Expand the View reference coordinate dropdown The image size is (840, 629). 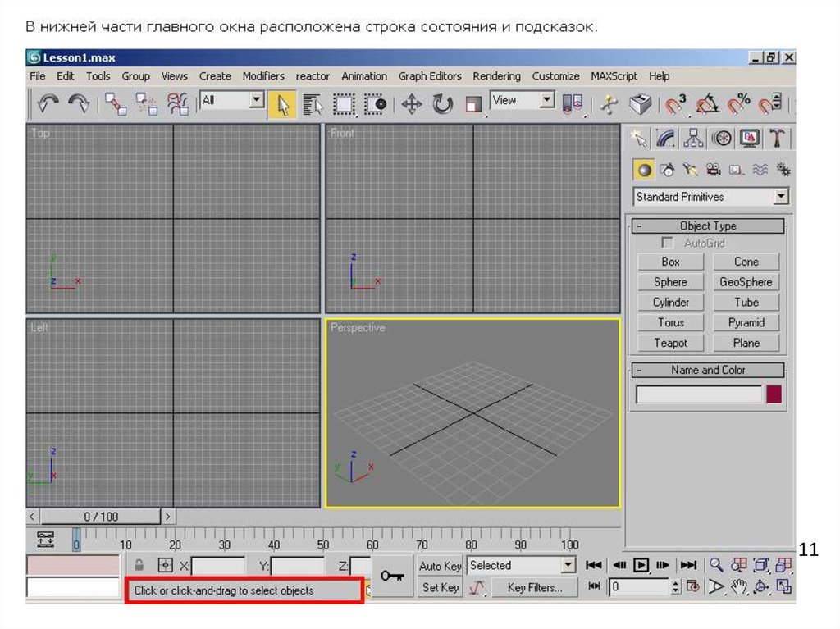(547, 101)
